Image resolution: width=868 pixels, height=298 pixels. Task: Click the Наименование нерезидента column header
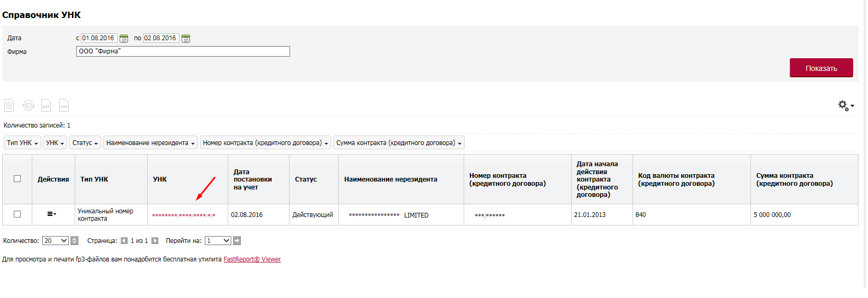pyautogui.click(x=401, y=179)
